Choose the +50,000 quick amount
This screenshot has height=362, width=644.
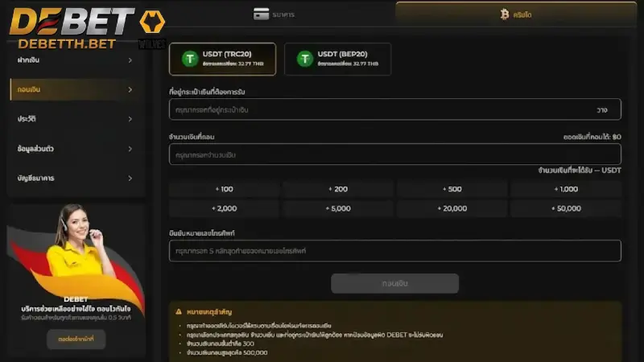pos(566,208)
